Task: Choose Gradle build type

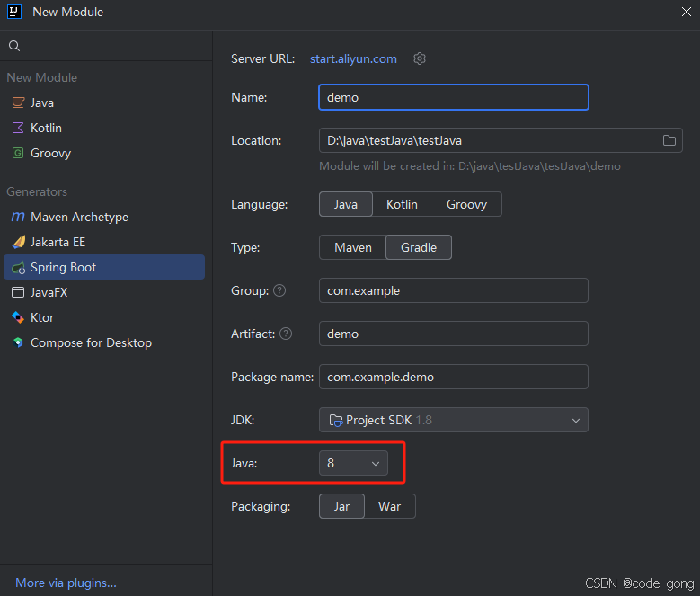Action: point(419,247)
